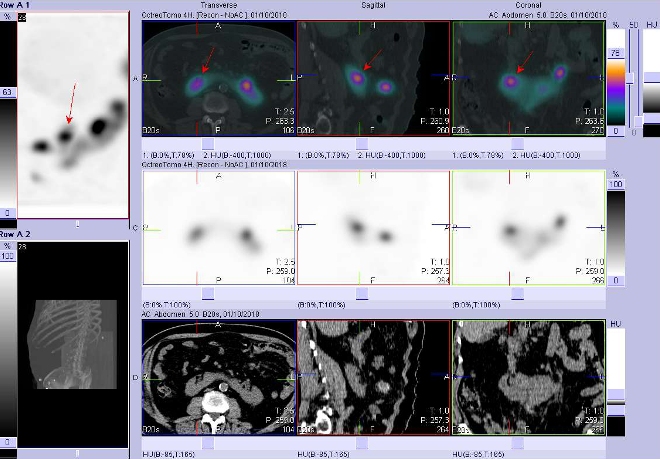660x459 pixels.
Task: Click slice slider under CT transverse view
Action: (x=207, y=445)
